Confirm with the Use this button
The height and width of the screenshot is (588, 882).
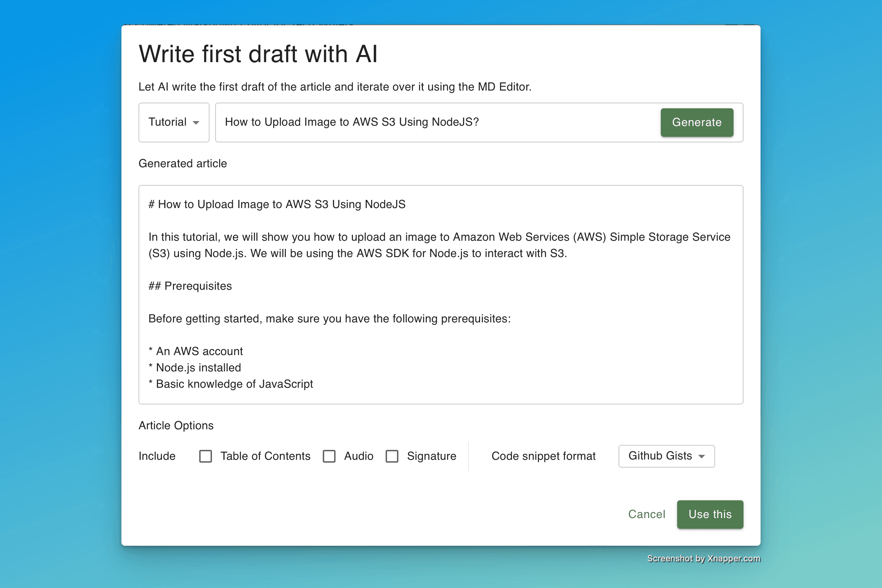709,514
